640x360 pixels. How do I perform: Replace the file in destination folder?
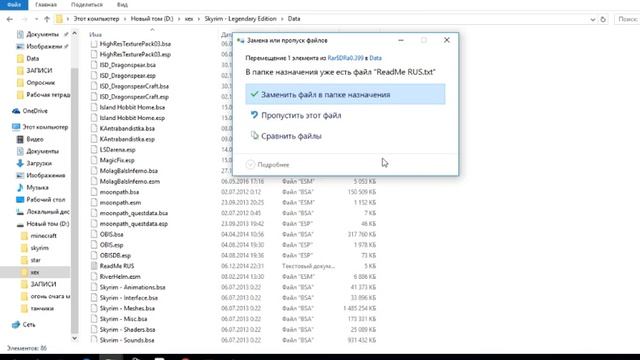(345, 94)
